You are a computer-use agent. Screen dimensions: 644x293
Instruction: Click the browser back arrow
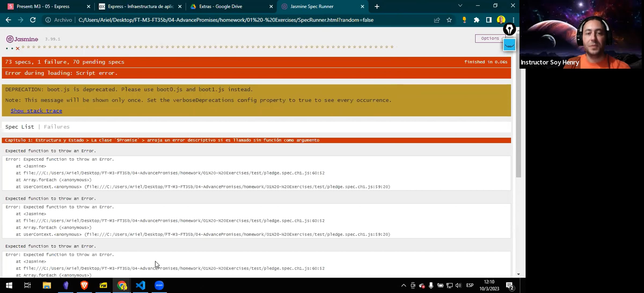(x=8, y=20)
